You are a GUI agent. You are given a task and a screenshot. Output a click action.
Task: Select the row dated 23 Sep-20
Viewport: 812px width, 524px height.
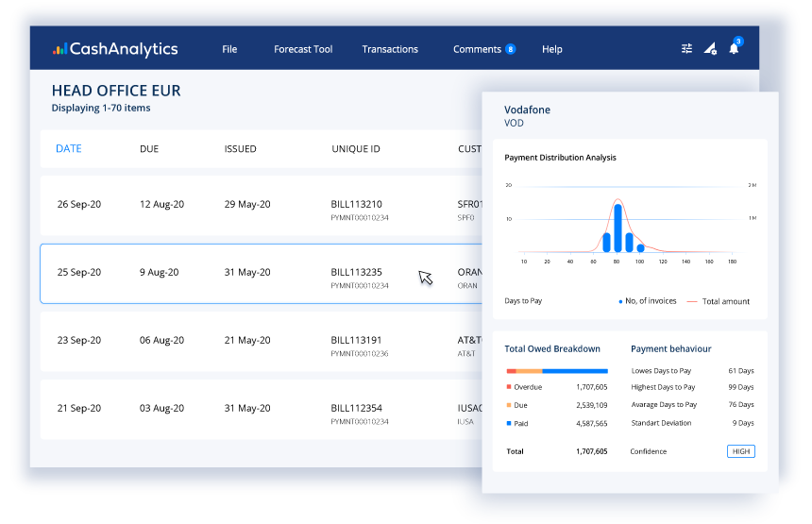pyautogui.click(x=262, y=342)
